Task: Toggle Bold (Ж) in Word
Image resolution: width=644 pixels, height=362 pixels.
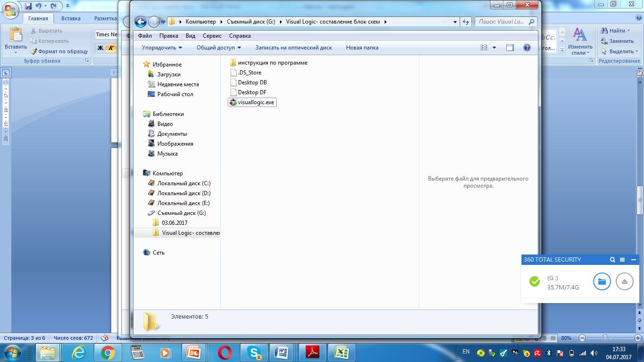Action: tap(100, 48)
